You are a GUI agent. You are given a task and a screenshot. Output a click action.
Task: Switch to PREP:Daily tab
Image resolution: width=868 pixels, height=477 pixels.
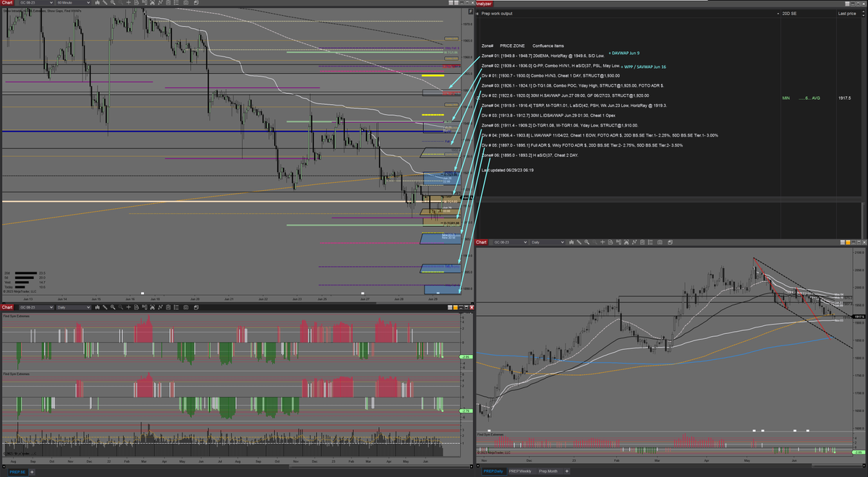tap(493, 471)
